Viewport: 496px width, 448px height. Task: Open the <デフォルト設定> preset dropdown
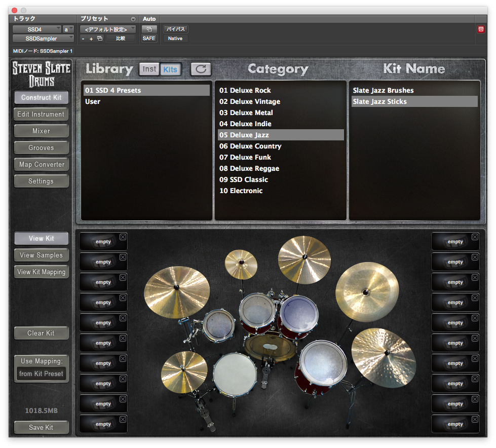tap(108, 29)
